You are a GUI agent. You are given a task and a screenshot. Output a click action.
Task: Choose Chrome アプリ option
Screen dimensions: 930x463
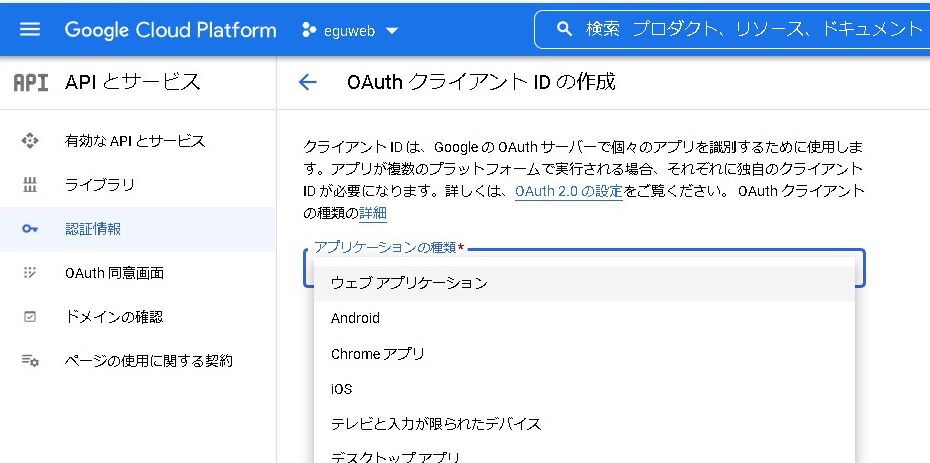point(377,354)
